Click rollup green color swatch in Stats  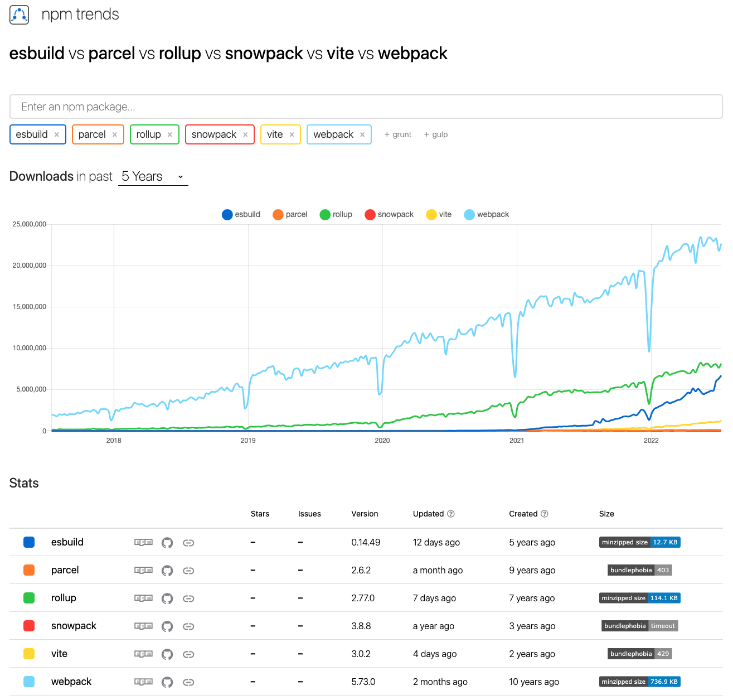pos(29,598)
